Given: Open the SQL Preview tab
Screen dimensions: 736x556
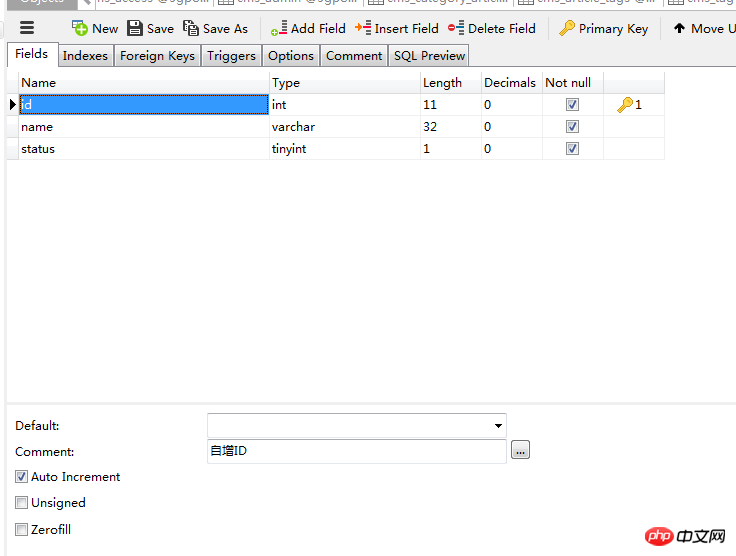Looking at the screenshot, I should pos(429,55).
